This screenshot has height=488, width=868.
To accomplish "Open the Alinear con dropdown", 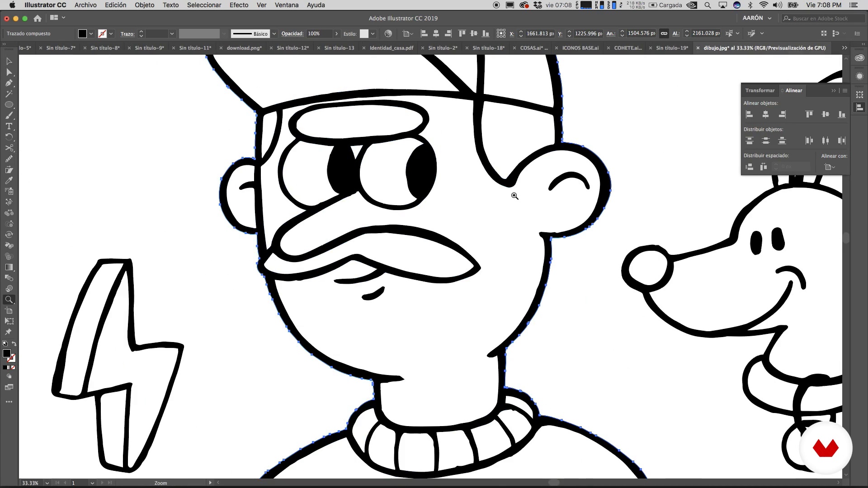I will tap(830, 167).
